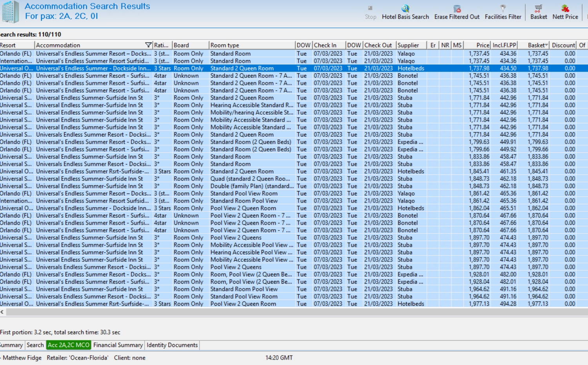Switch to the Search tab
588x365 pixels.
point(35,345)
